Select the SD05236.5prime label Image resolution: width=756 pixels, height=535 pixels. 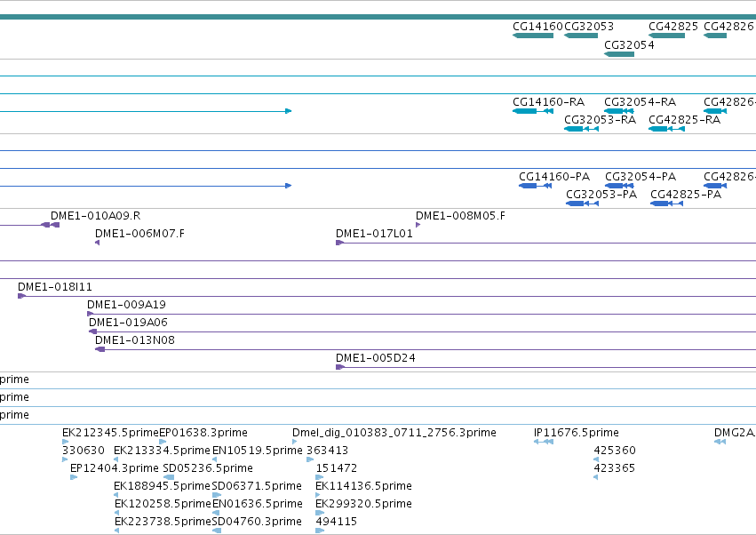click(x=208, y=468)
